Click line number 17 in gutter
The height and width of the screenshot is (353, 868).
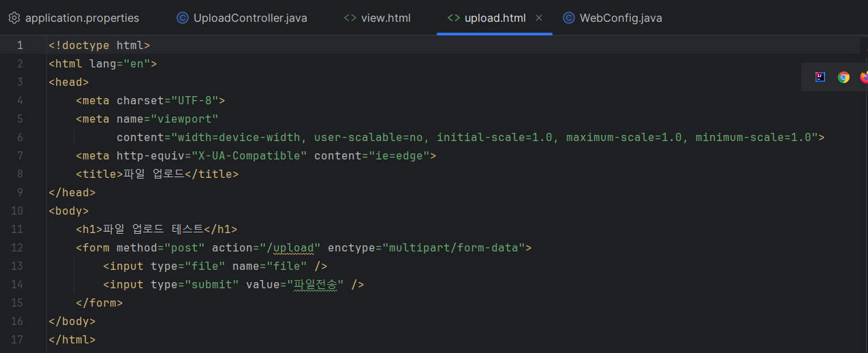tap(17, 339)
